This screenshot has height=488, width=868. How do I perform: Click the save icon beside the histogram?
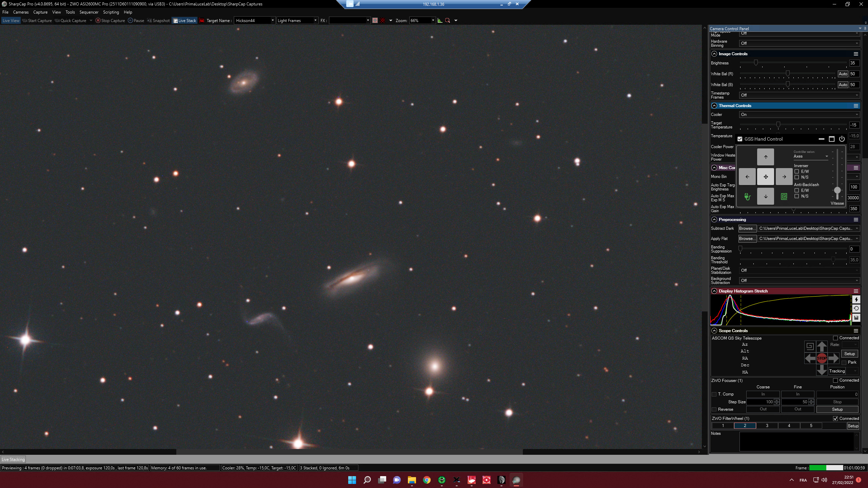click(856, 318)
